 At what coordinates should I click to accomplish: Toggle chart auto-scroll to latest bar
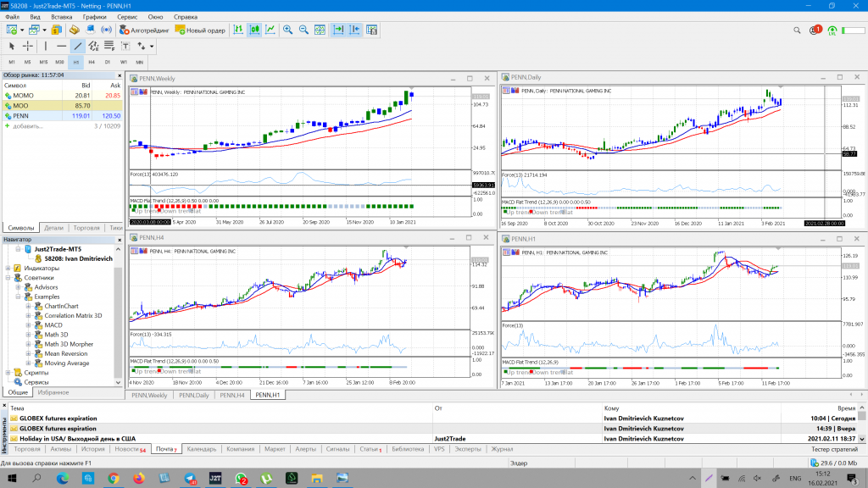(x=338, y=30)
